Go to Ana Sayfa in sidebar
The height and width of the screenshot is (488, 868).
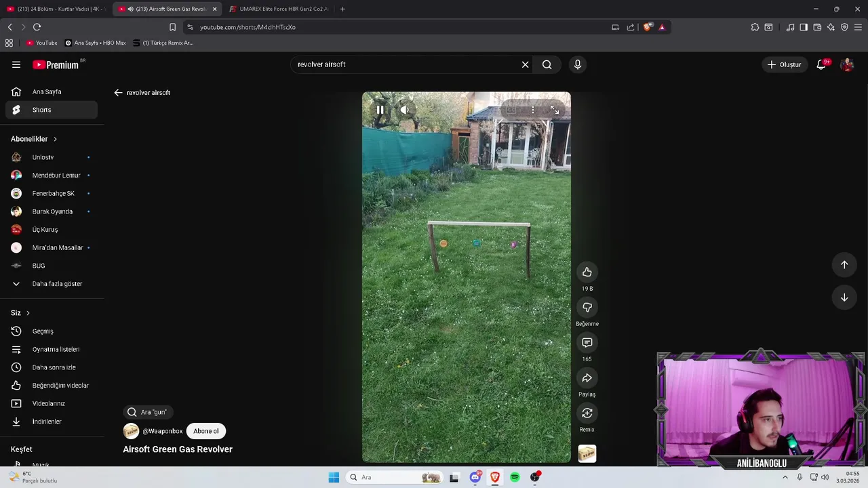tap(52, 91)
